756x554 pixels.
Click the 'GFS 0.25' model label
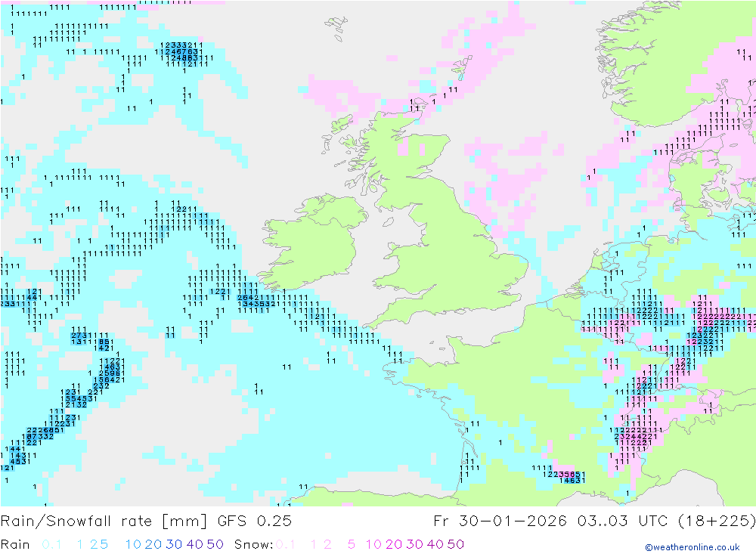pos(255,522)
